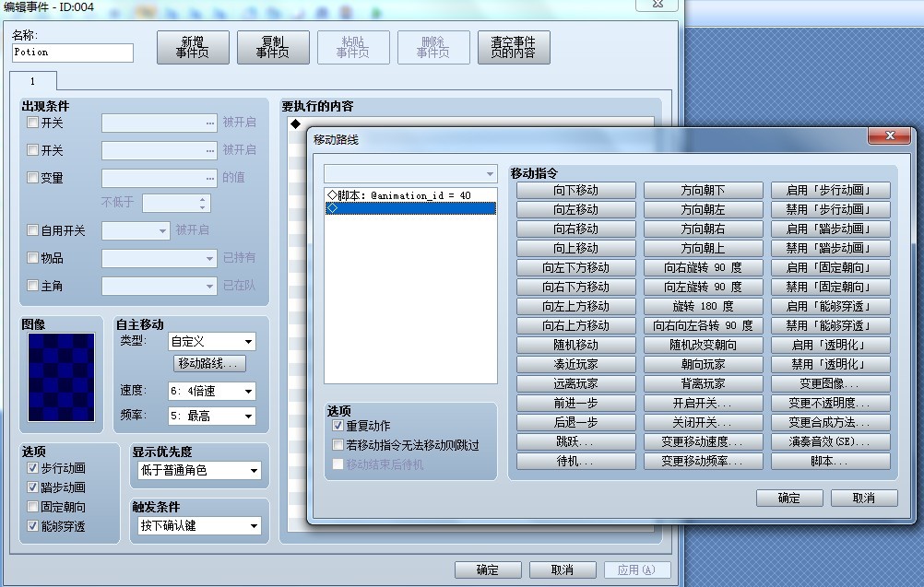Screen dimensions: 924x587
Task: Add the 旋转 180 度 command
Action: point(704,307)
